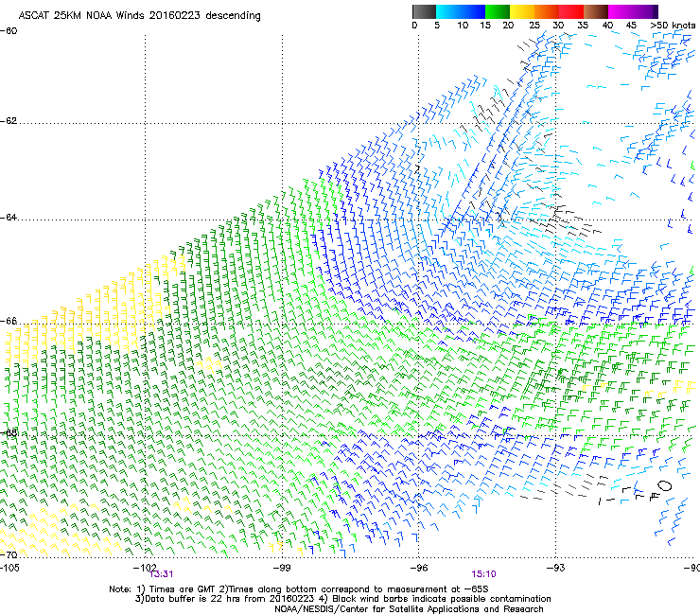Click the '20' legend scale label
Viewport: 700px width, 615px height.
point(508,26)
